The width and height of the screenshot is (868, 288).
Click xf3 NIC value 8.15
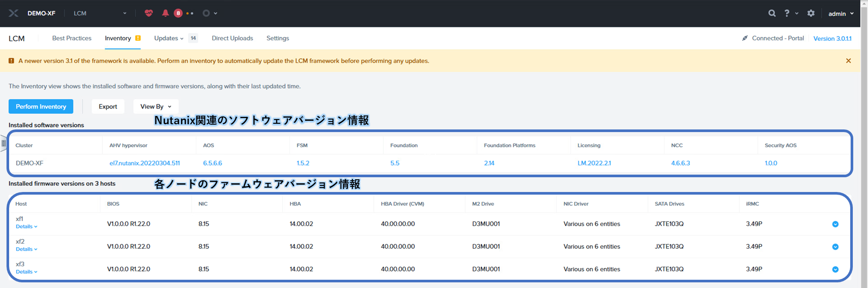[204, 269]
